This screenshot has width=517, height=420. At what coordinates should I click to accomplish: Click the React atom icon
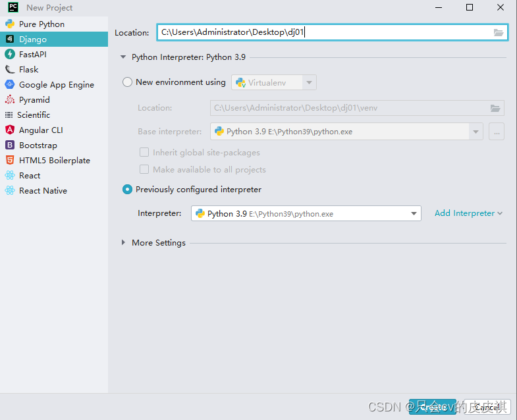tap(10, 175)
